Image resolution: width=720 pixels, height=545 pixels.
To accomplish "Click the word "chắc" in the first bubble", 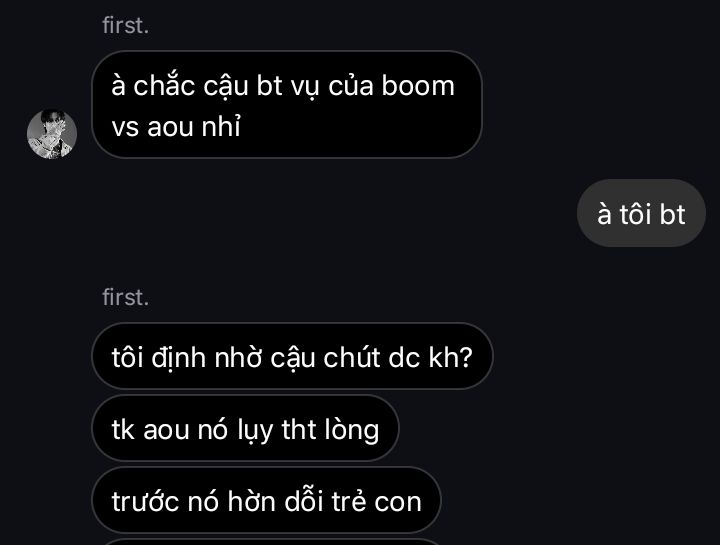I will tap(164, 85).
